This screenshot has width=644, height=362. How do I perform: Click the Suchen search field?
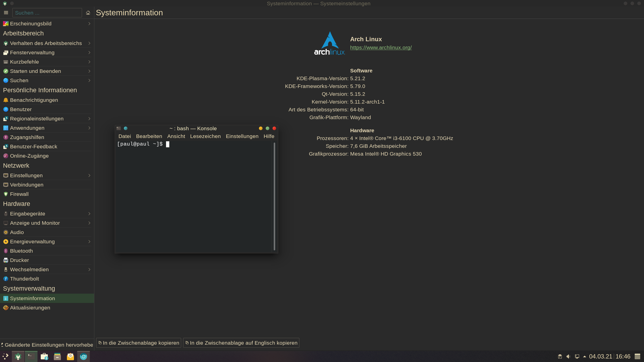[x=47, y=13]
